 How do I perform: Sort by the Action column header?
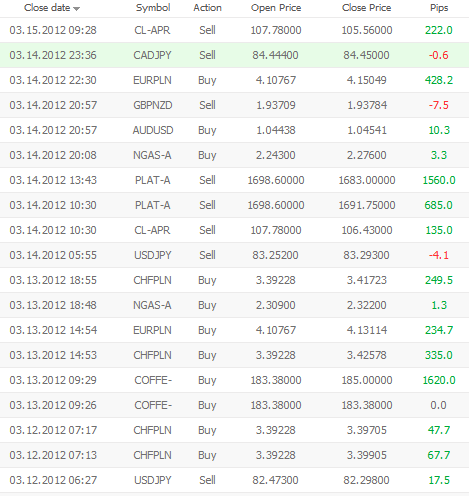[207, 8]
